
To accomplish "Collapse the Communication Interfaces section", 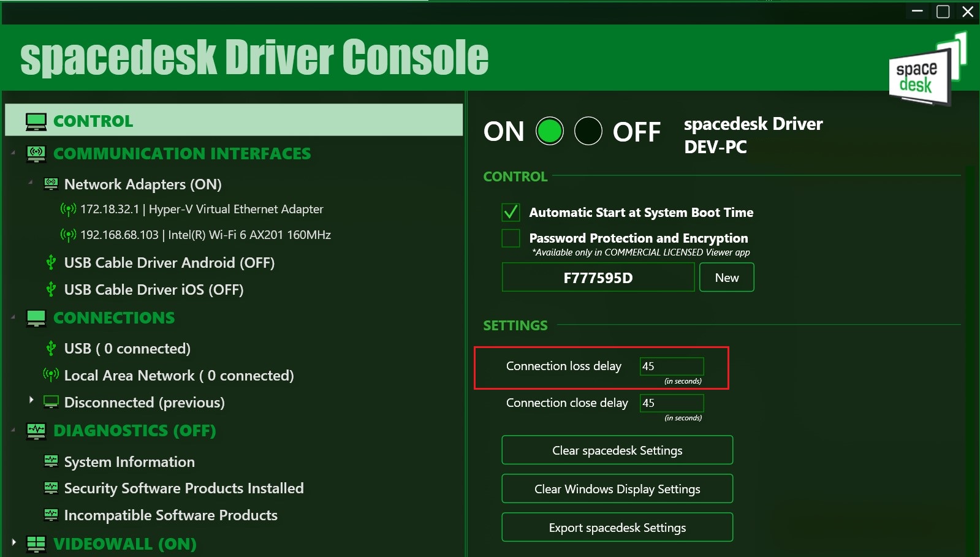I will (x=13, y=153).
